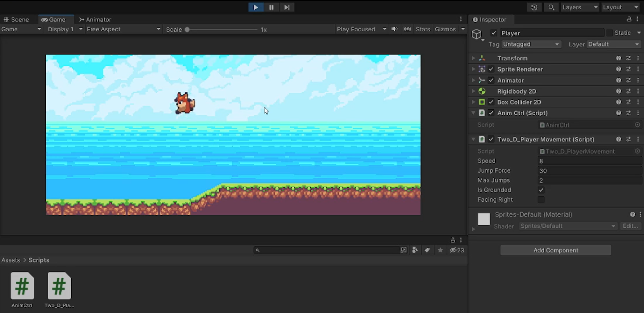
Task: Open the Tag dropdown showing Untagged
Action: point(531,44)
